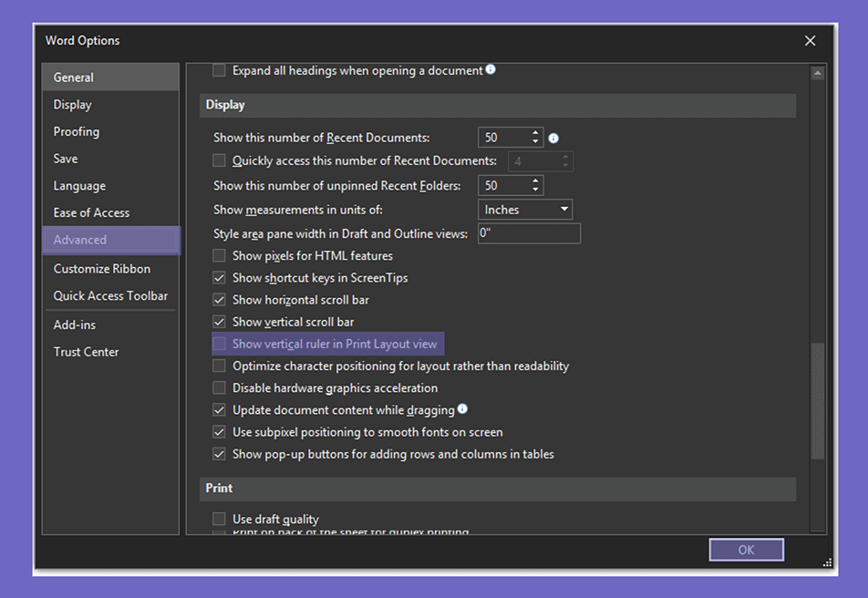Image resolution: width=868 pixels, height=598 pixels.
Task: Open Customize Ribbon settings
Action: coord(110,269)
